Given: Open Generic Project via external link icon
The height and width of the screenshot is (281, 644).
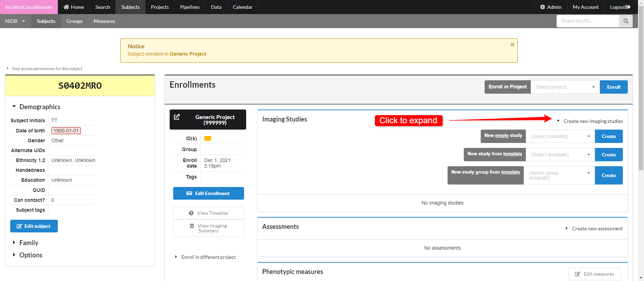Looking at the screenshot, I should click(x=177, y=117).
